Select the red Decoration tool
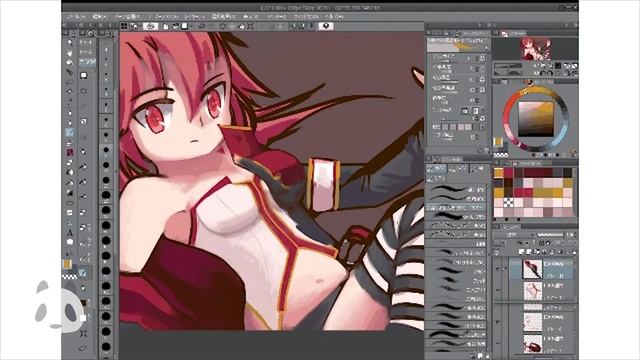Viewport: 640px width, 360px height. pos(70,152)
